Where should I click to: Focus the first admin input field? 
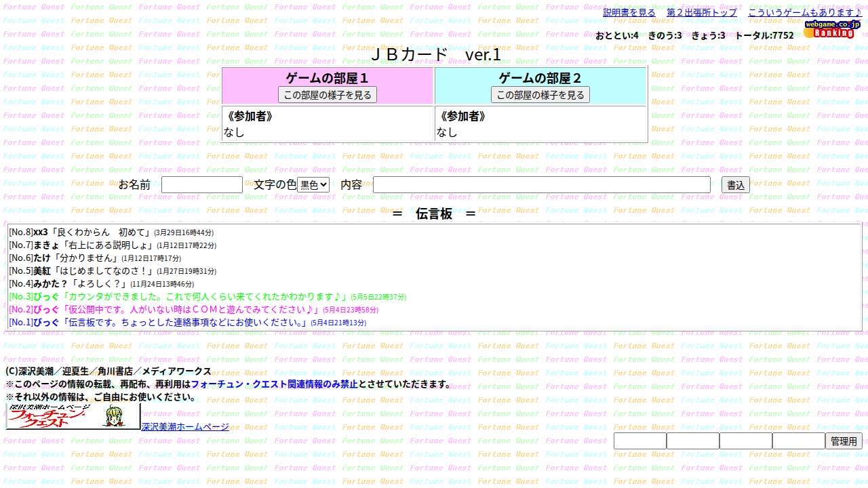tap(640, 441)
